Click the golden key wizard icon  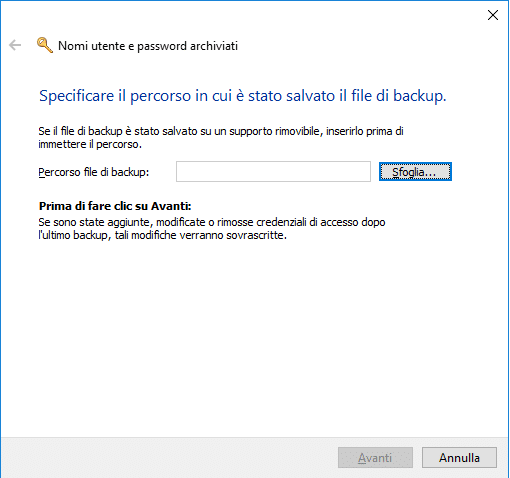(45, 45)
